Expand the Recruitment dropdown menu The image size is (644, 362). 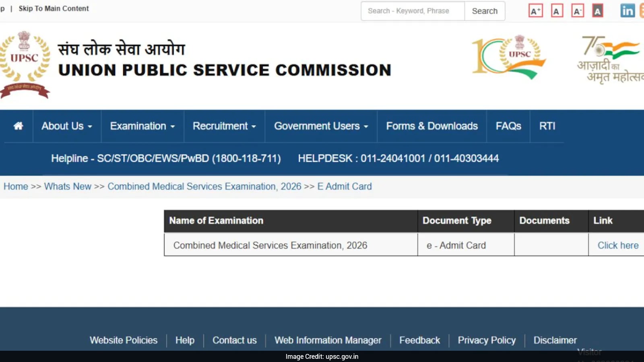(x=224, y=126)
